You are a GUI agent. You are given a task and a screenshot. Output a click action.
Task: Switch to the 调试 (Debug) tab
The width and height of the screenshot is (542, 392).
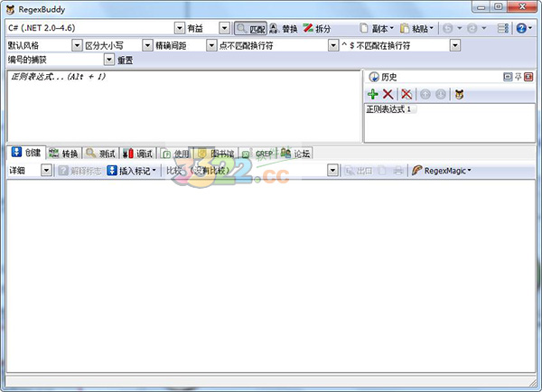(137, 154)
